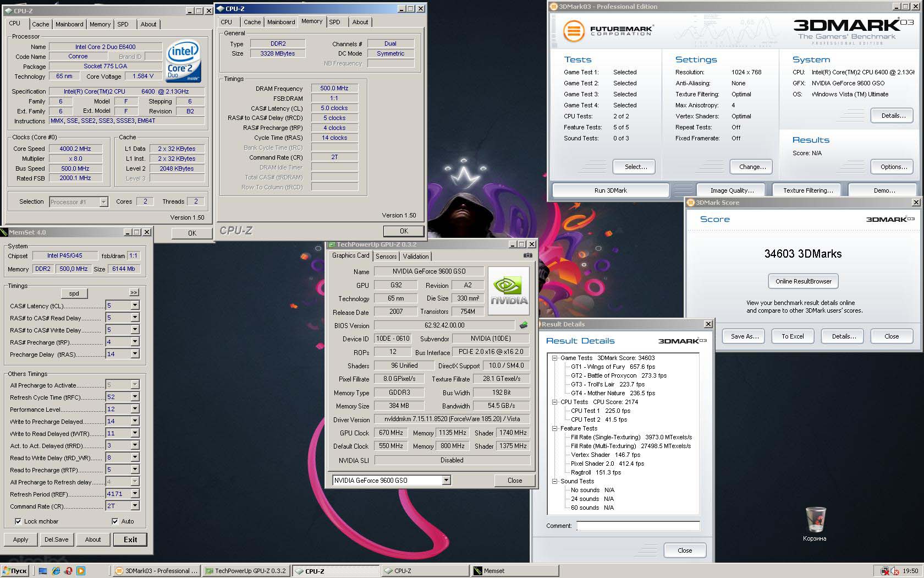924x578 pixels.
Task: Collapse the Game Tests tree node
Action: tap(555, 358)
